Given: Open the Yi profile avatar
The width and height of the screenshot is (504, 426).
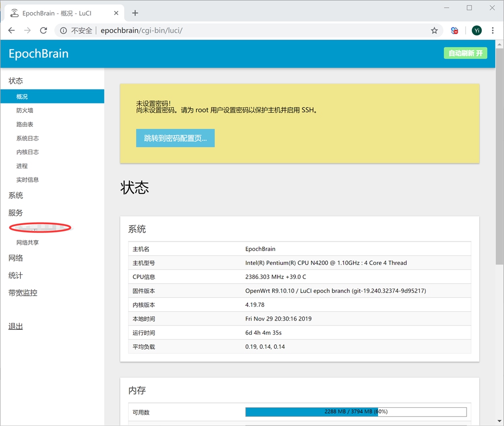Looking at the screenshot, I should [x=476, y=31].
